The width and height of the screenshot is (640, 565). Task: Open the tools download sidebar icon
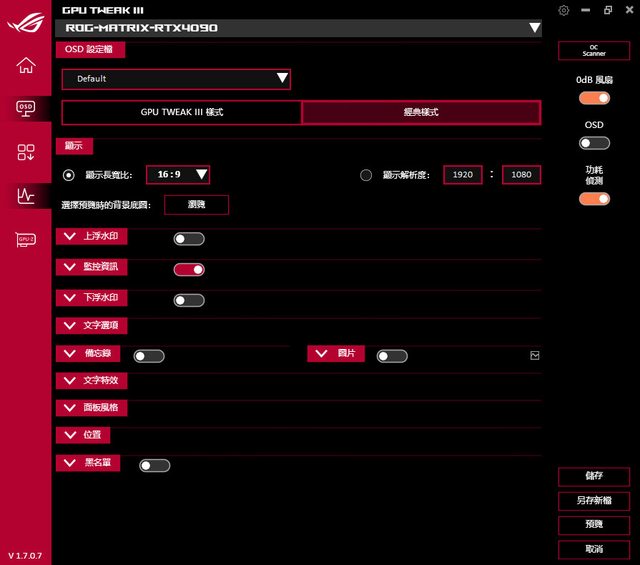point(26,152)
